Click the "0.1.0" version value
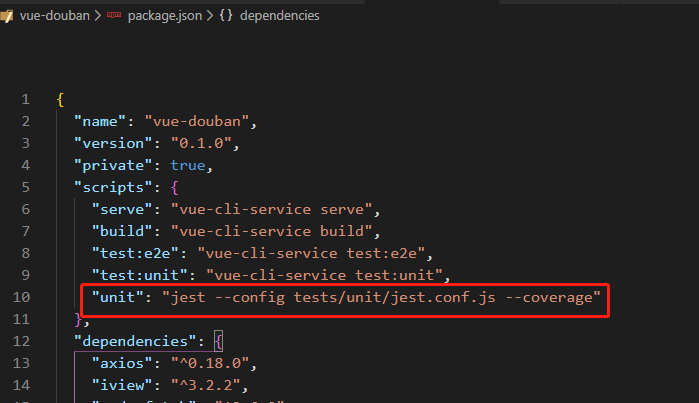Image resolution: width=699 pixels, height=403 pixels. (x=201, y=144)
